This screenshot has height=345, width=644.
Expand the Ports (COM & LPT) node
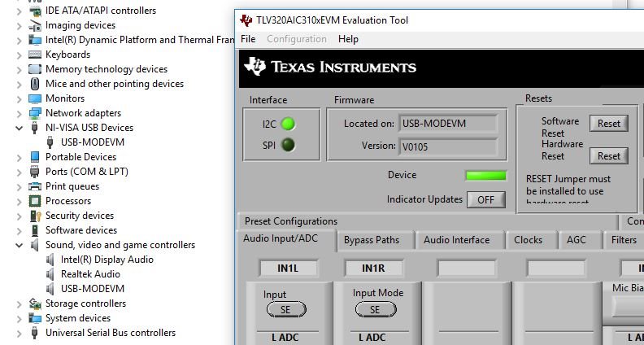(x=19, y=172)
